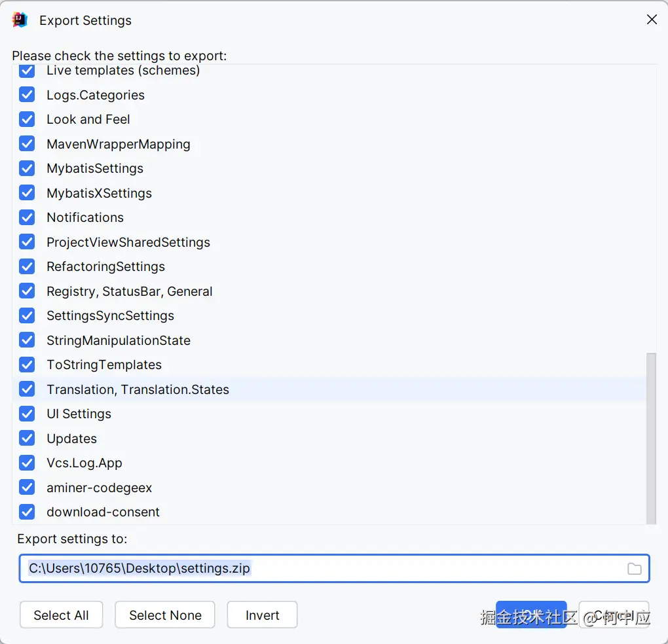The height and width of the screenshot is (644, 668).
Task: Click the Select None button
Action: (165, 615)
